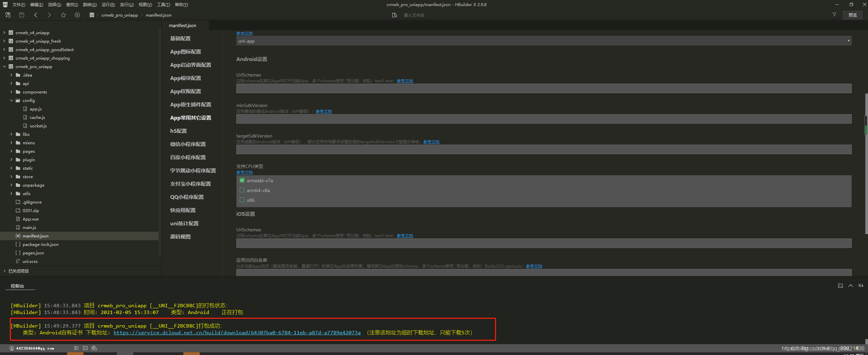Open 参考文档 link under targetSdkVersion
This screenshot has height=355, width=868.
click(x=431, y=142)
